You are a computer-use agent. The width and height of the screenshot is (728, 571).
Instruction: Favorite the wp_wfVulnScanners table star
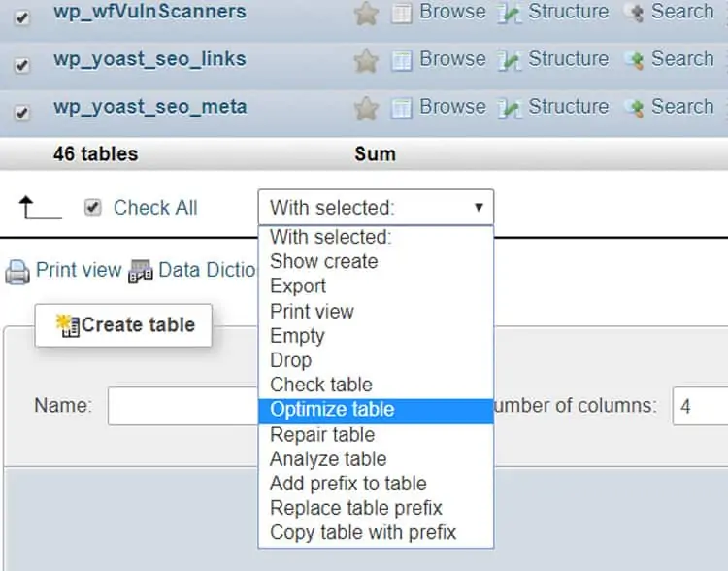tap(366, 14)
